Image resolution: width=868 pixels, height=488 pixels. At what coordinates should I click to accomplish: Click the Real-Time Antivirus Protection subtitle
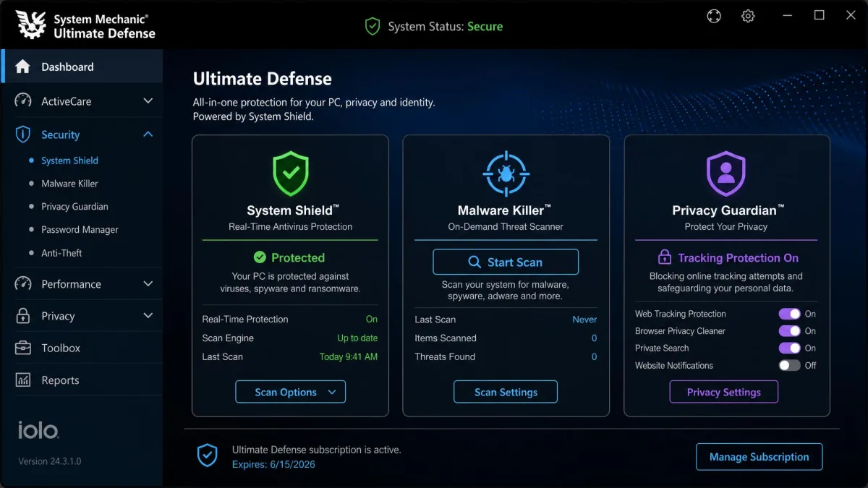point(290,226)
